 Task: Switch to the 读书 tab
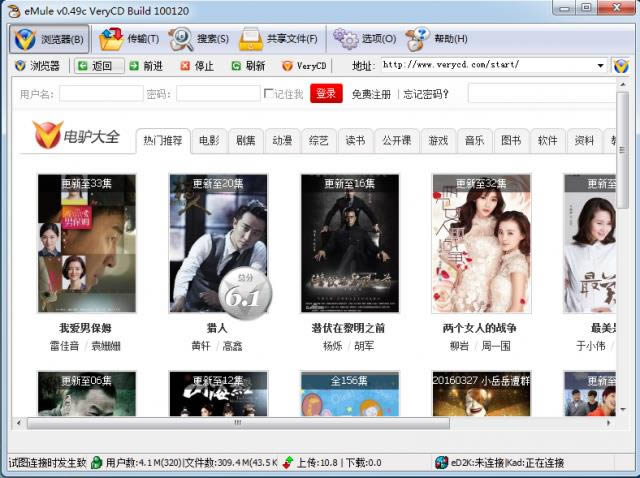[355, 141]
